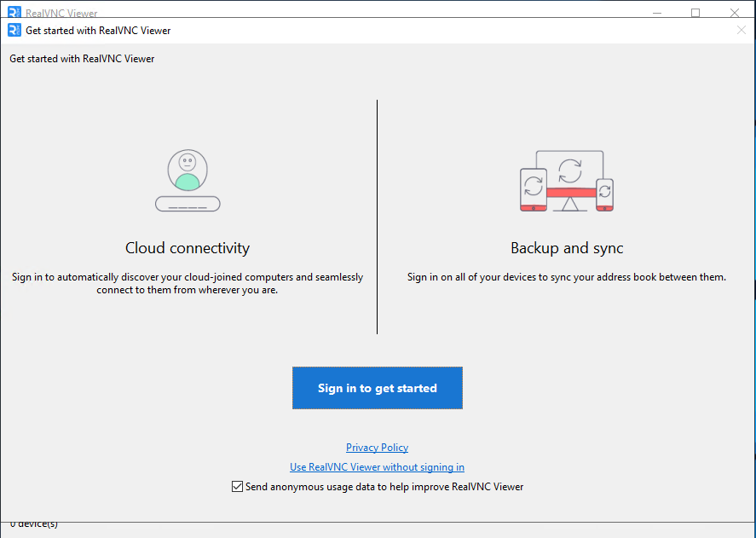
Task: Click the '0 device(s)' status bar text
Action: (x=34, y=524)
